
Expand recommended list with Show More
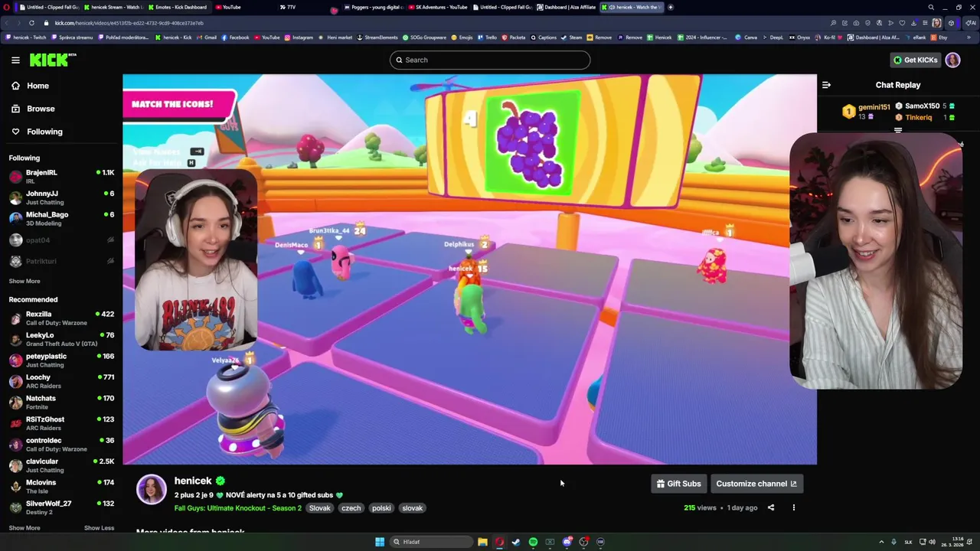pyautogui.click(x=24, y=528)
